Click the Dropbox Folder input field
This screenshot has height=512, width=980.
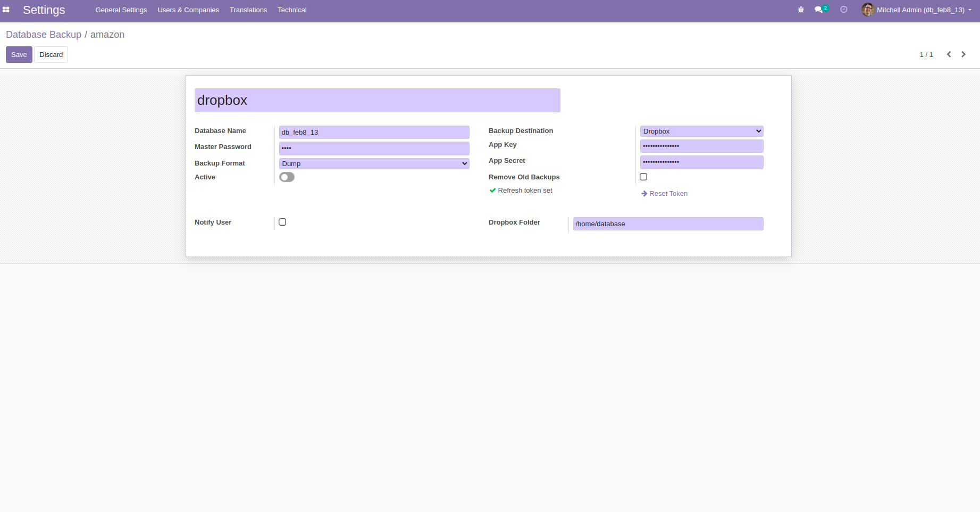pos(668,224)
